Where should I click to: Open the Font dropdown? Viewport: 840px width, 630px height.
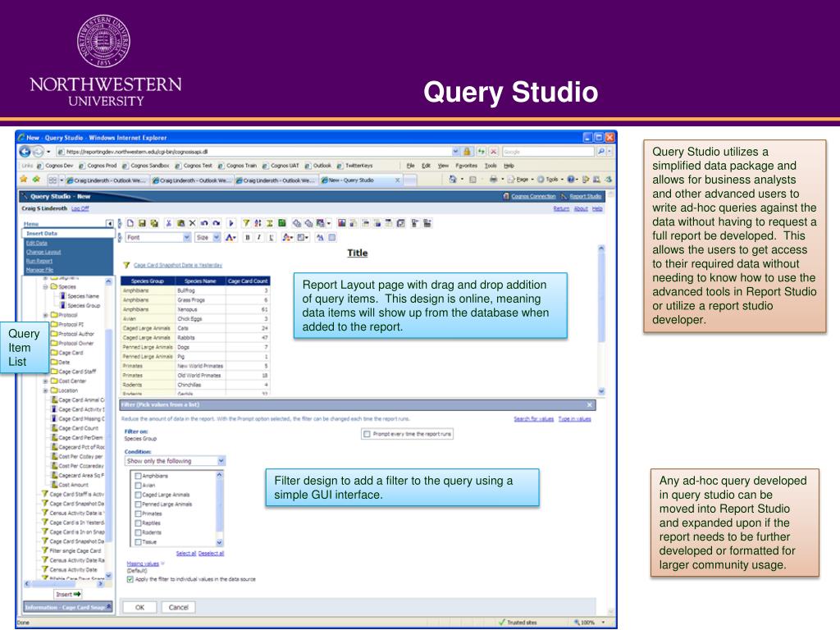pyautogui.click(x=186, y=238)
